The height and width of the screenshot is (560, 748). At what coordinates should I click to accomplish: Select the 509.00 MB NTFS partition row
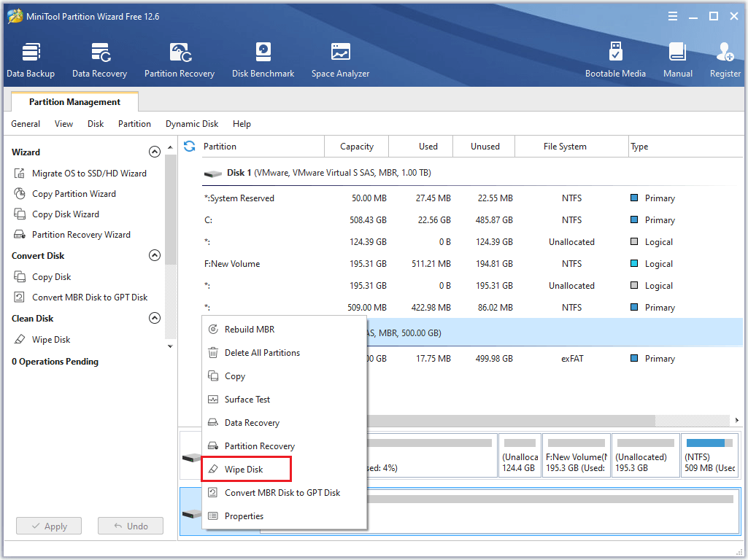coord(471,308)
